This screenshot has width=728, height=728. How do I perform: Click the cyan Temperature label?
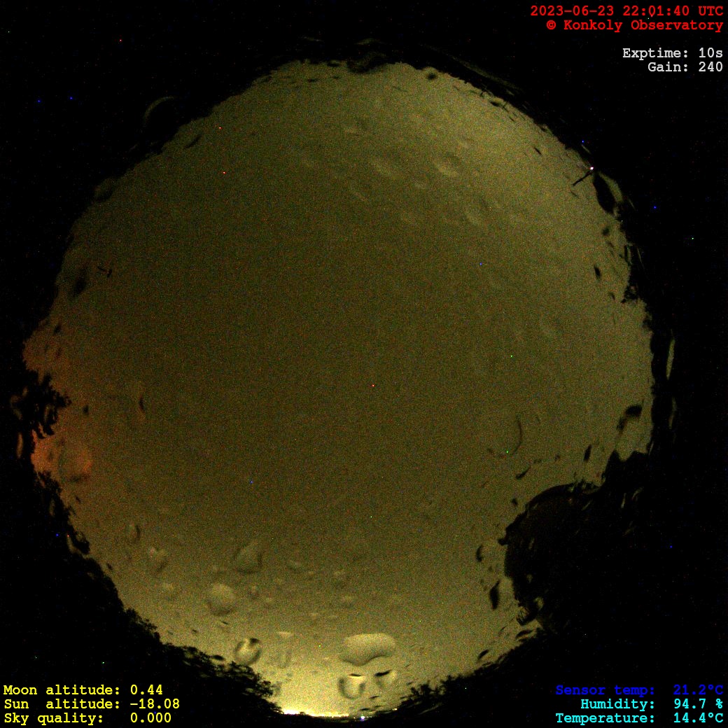[605, 718]
